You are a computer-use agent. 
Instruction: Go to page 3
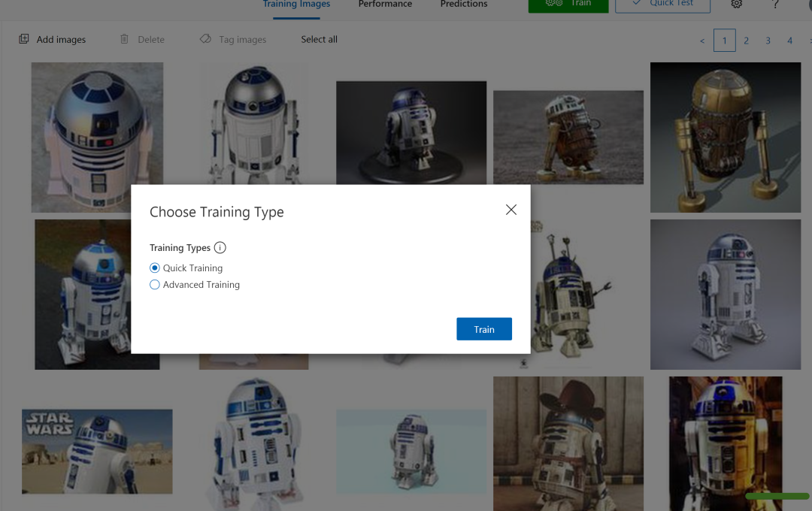coord(768,41)
